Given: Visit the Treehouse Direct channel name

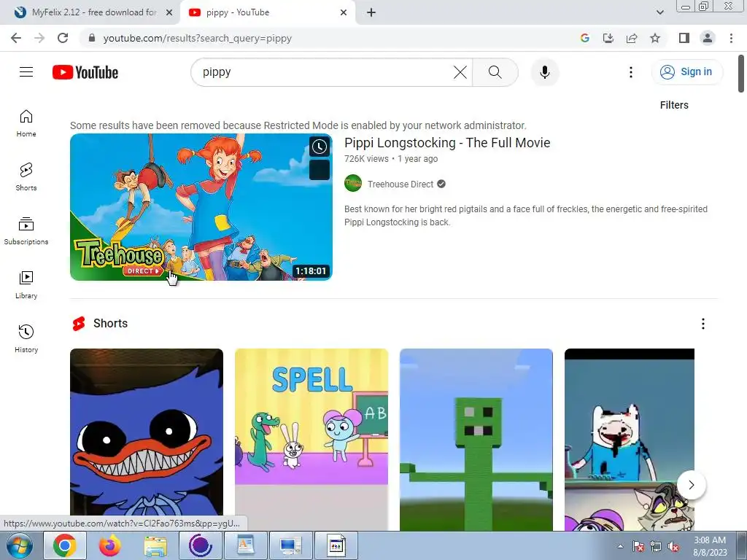Looking at the screenshot, I should point(400,184).
